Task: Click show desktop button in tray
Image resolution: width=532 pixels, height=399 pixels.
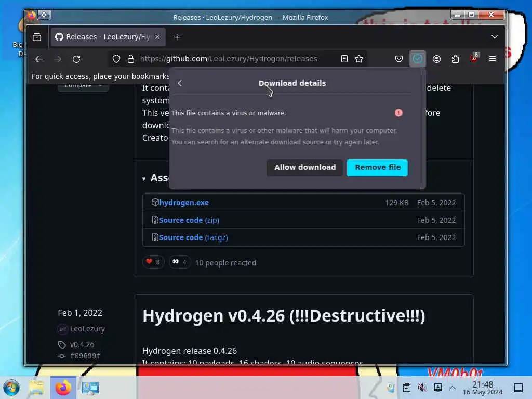Action: pos(518,388)
